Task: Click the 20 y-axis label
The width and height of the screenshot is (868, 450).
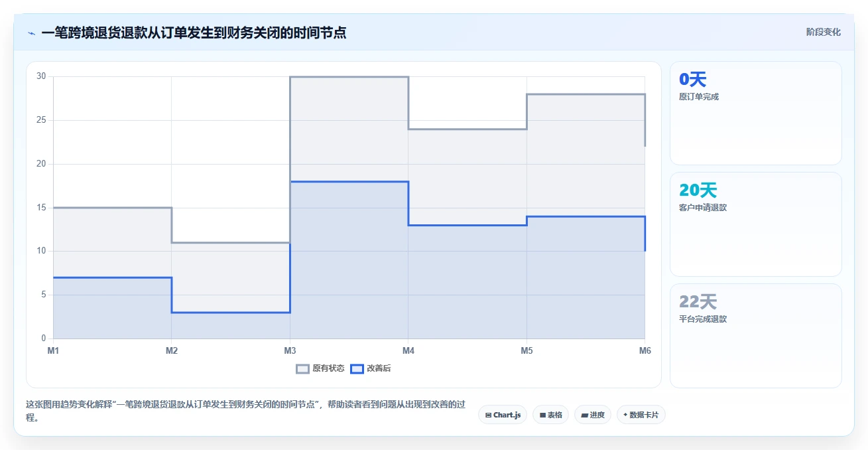Action: point(41,164)
